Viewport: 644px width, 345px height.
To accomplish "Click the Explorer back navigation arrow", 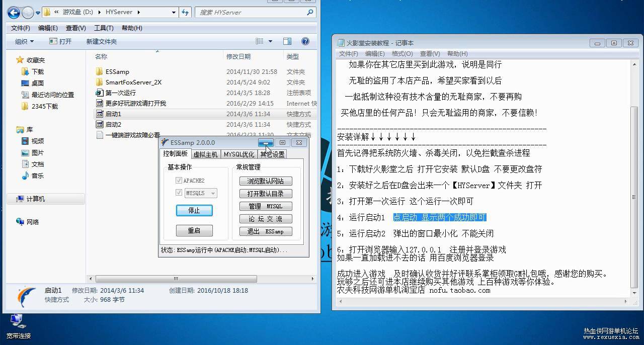I will tap(14, 12).
